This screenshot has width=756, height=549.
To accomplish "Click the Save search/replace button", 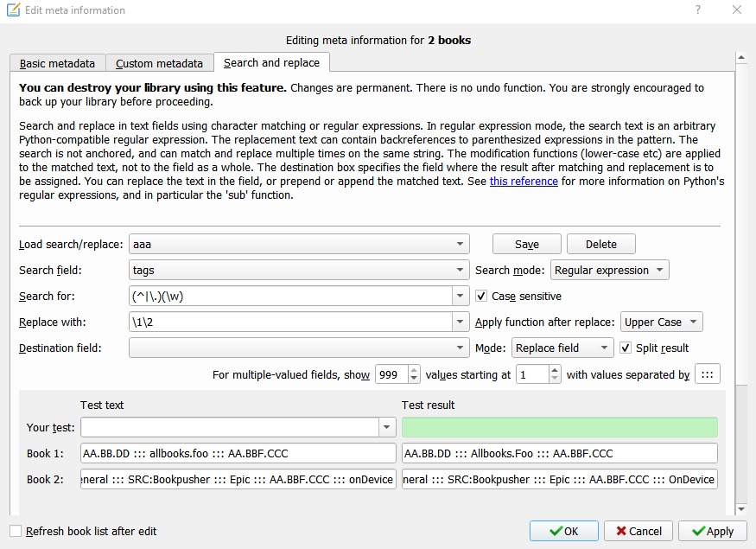I will point(527,245).
